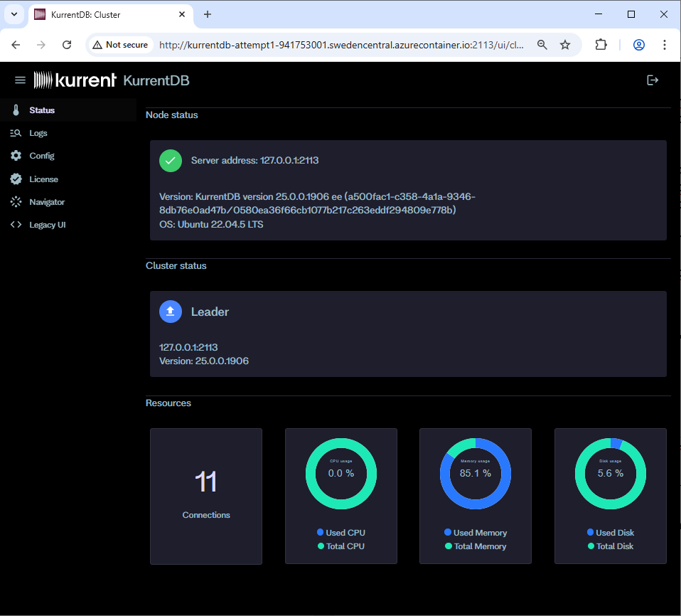Bookmark this page with the star
This screenshot has width=681, height=616.
click(565, 45)
